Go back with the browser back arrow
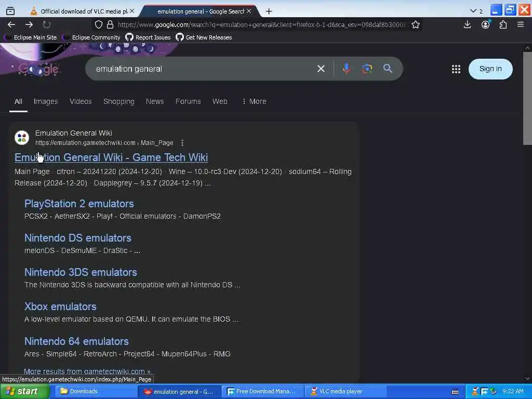 [11, 24]
